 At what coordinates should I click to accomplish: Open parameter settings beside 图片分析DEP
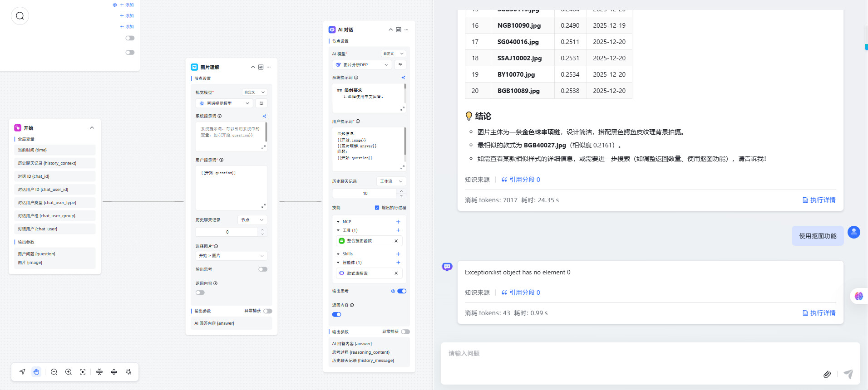pyautogui.click(x=400, y=65)
